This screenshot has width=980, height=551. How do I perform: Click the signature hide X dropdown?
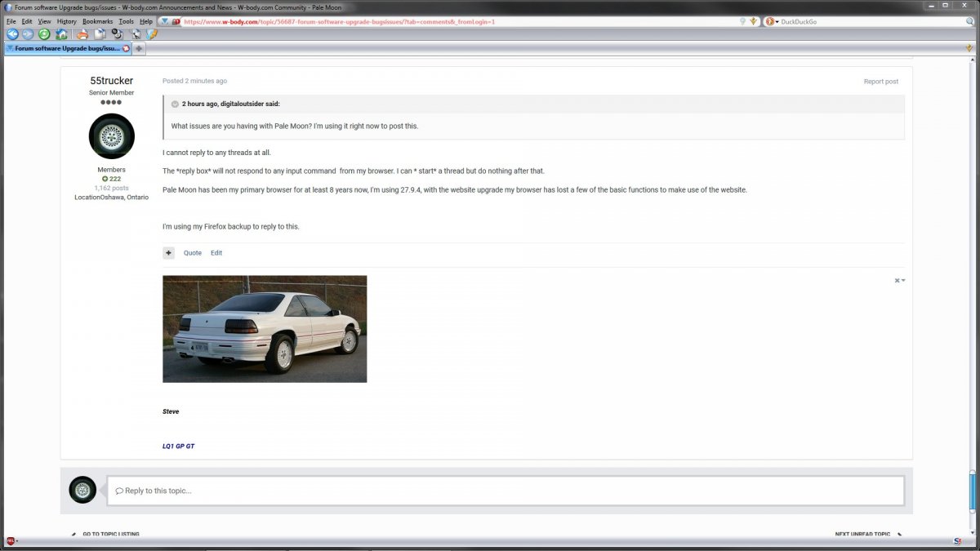tap(899, 280)
